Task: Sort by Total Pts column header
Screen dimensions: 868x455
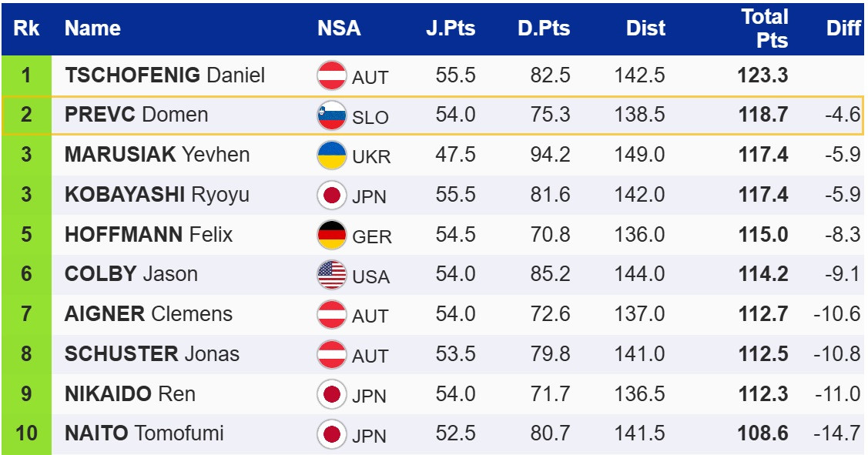Action: pos(764,28)
